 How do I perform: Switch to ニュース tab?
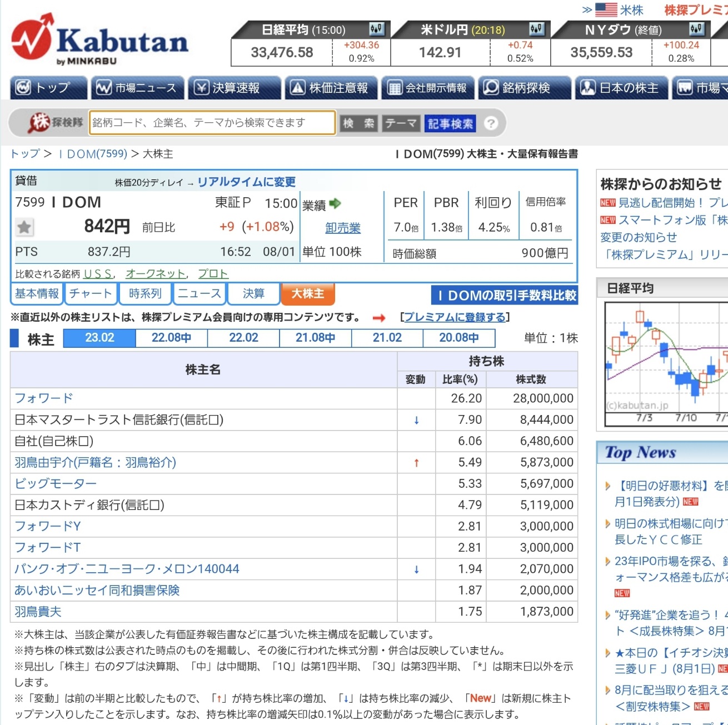[x=199, y=294]
